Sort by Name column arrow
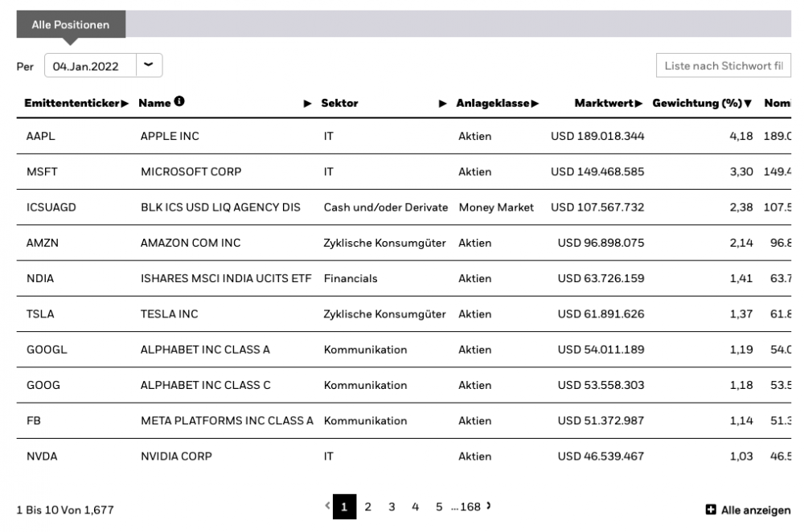The width and height of the screenshot is (804, 532). tap(306, 104)
